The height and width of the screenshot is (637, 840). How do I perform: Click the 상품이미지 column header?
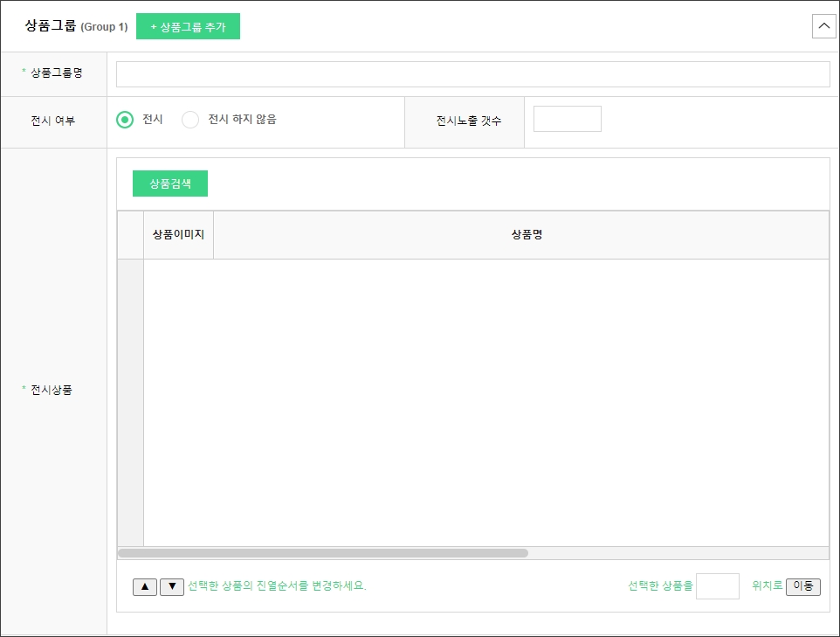pos(178,235)
